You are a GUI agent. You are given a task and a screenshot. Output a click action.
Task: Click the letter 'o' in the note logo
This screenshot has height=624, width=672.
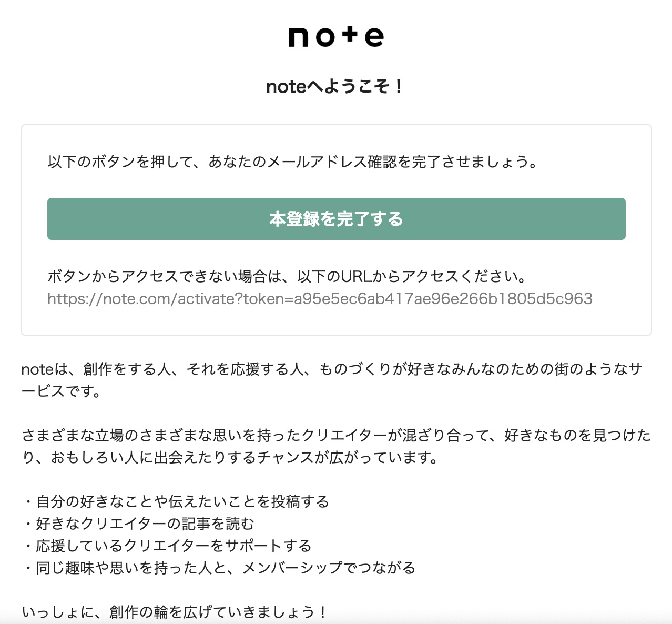(324, 37)
